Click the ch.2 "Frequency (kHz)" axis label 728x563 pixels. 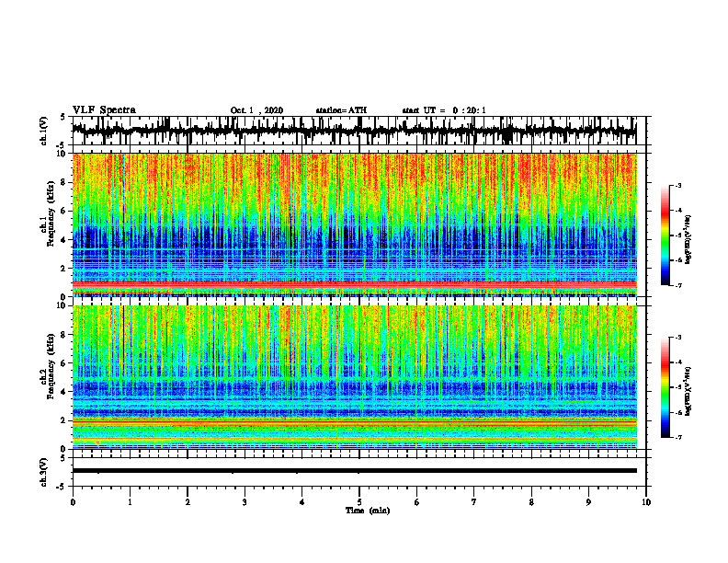[x=51, y=366]
